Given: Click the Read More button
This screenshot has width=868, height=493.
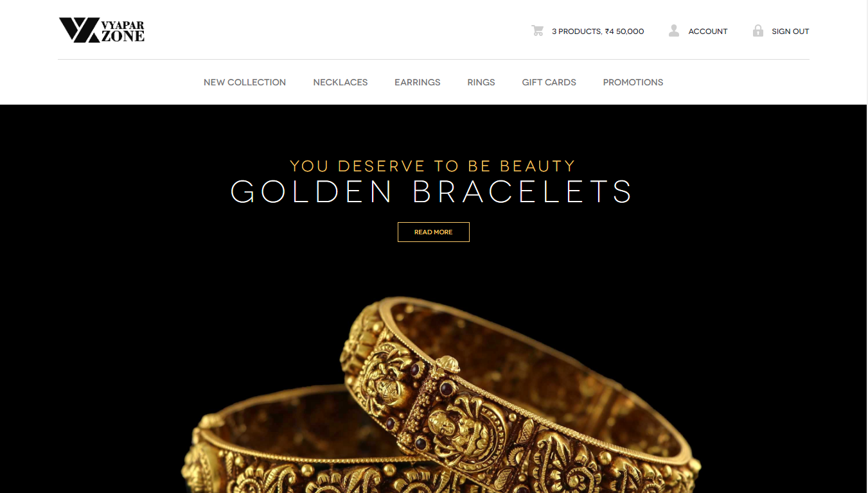Looking at the screenshot, I should pyautogui.click(x=434, y=232).
